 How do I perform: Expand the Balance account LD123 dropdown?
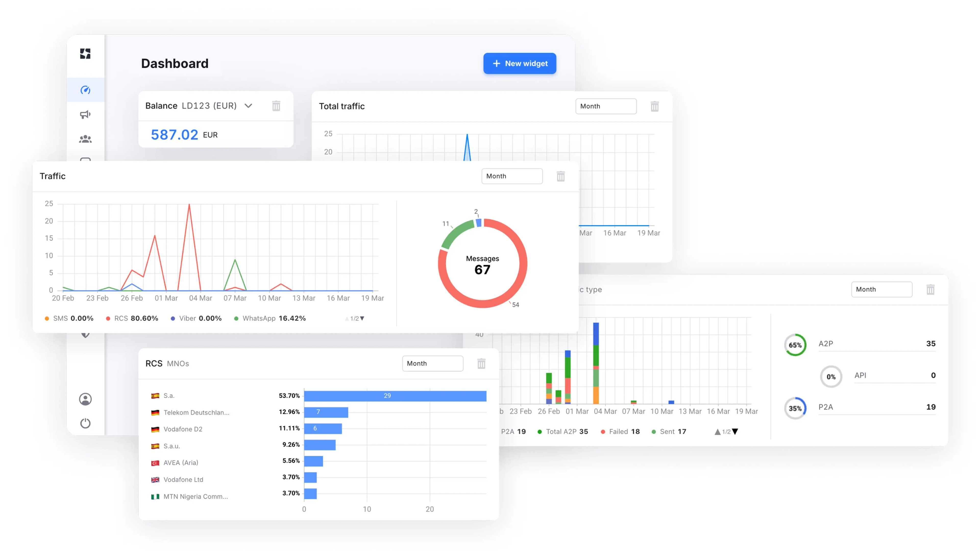click(248, 106)
